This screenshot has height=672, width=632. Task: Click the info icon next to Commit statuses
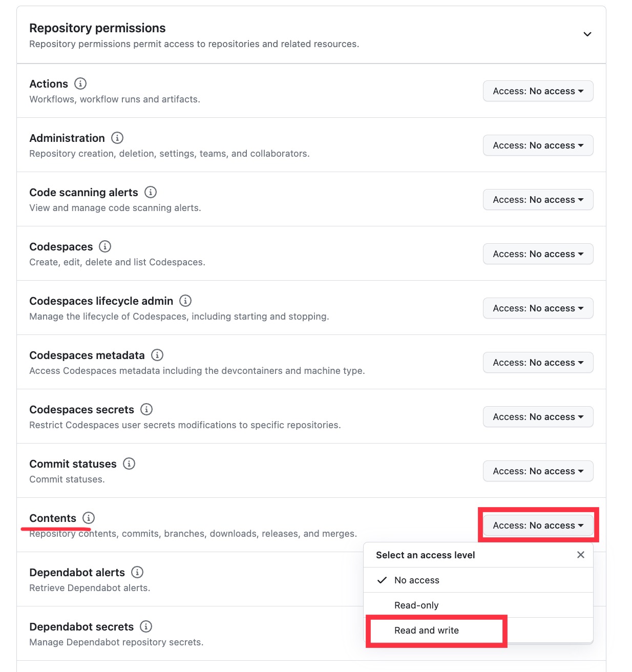[x=130, y=464]
